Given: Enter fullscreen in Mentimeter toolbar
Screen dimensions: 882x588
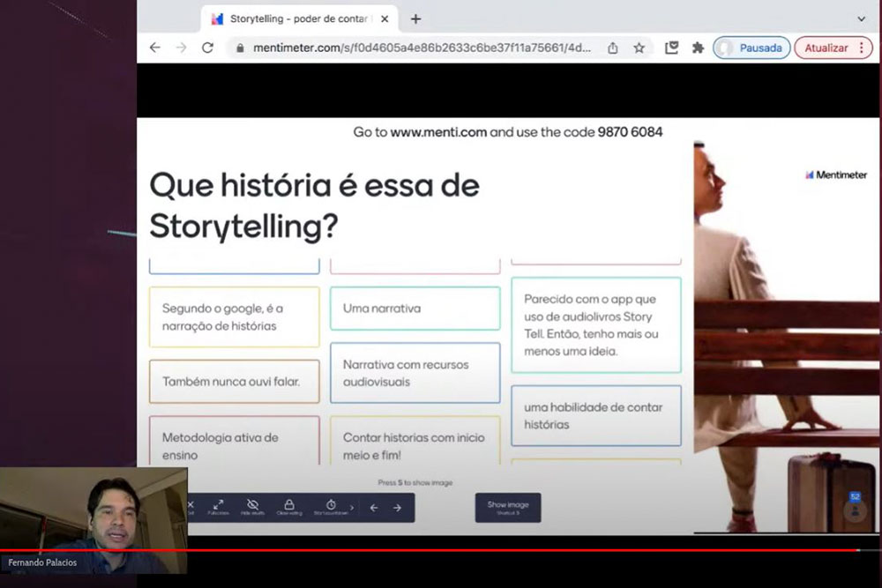Looking at the screenshot, I should tap(218, 507).
